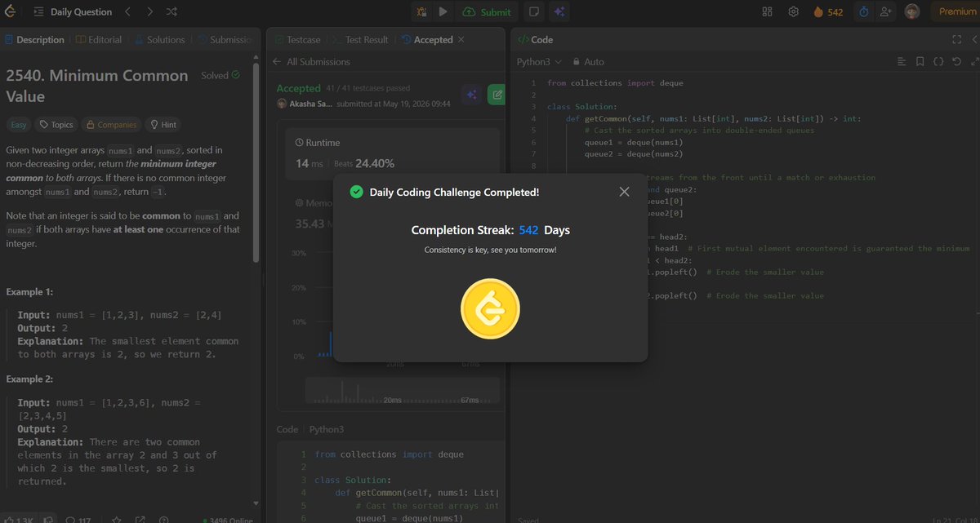The image size is (980, 523).
Task: Invite a collaborator with the add-person icon
Action: [885, 11]
